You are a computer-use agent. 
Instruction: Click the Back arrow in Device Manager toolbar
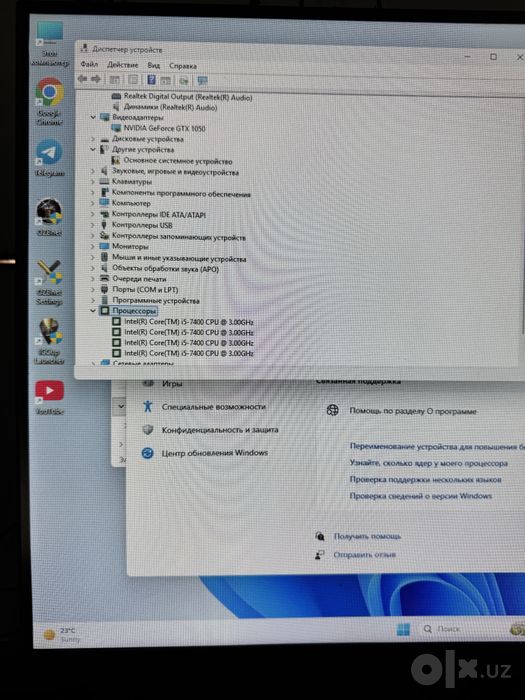click(x=82, y=79)
